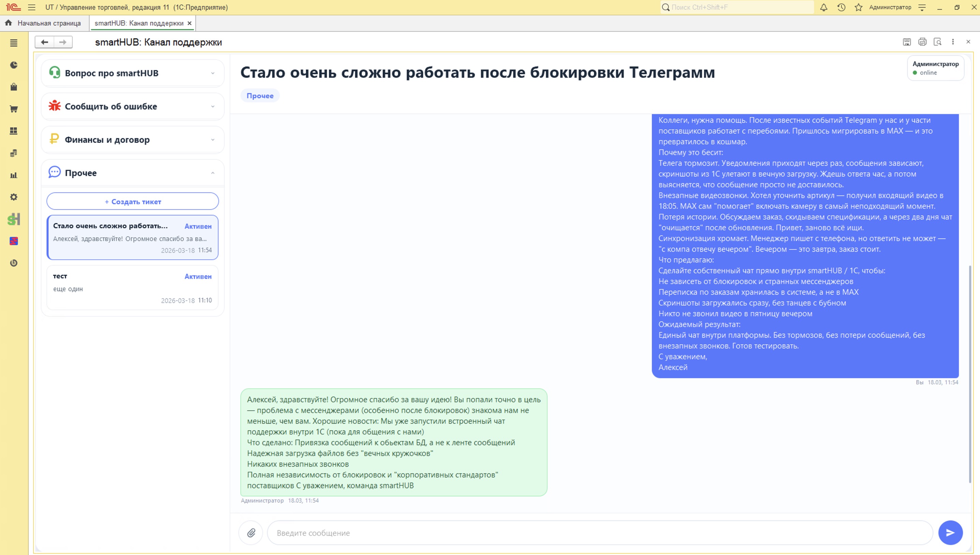Click the home icon of Начальная страница
The height and width of the screenshot is (555, 980).
pos(9,23)
